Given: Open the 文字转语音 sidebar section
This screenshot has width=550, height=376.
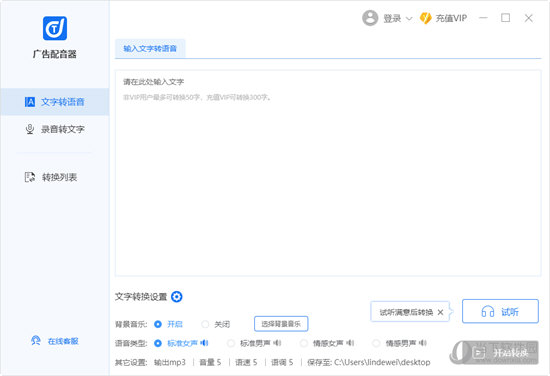Looking at the screenshot, I should (55, 102).
